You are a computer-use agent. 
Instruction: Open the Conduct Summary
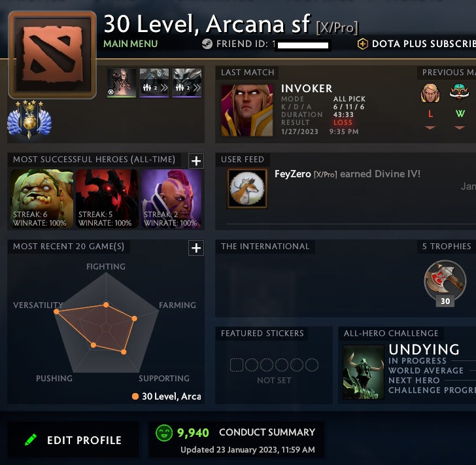[267, 432]
